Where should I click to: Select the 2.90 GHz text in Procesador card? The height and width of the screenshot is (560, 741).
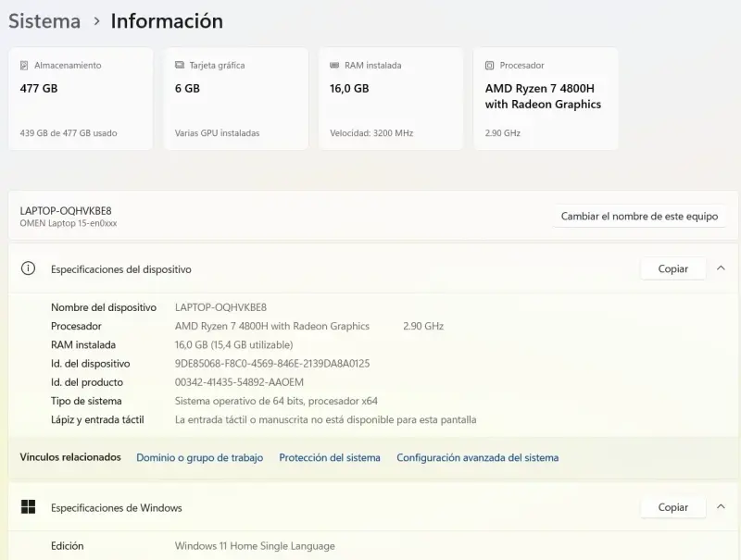pyautogui.click(x=502, y=133)
